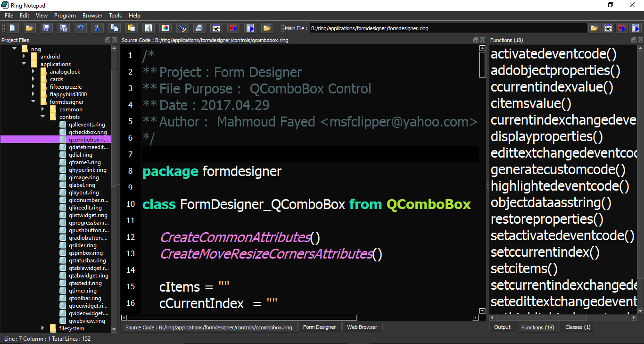Image resolution: width=644 pixels, height=344 pixels.
Task: Click the Find flashlight icon
Action: click(182, 28)
